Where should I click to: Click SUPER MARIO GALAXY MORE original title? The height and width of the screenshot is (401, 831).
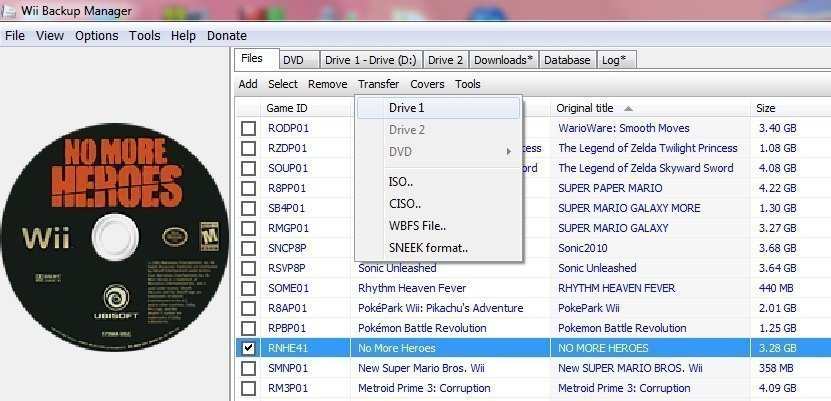(629, 208)
